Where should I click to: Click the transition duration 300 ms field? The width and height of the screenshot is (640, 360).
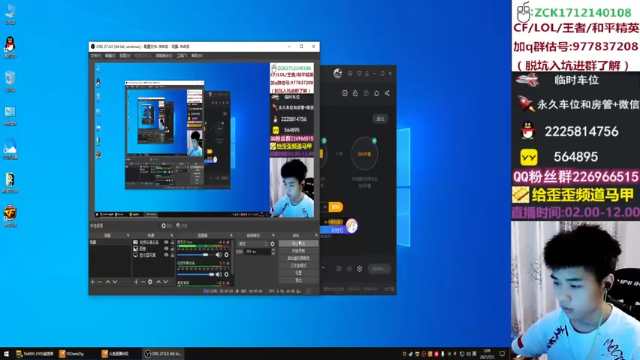257,251
